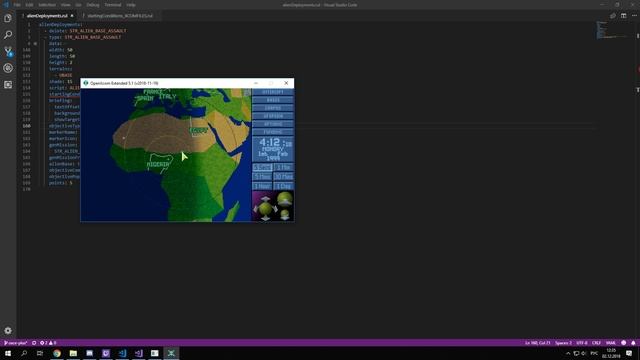
Task: Click the Ln/Col cursor position indicator
Action: click(538, 343)
